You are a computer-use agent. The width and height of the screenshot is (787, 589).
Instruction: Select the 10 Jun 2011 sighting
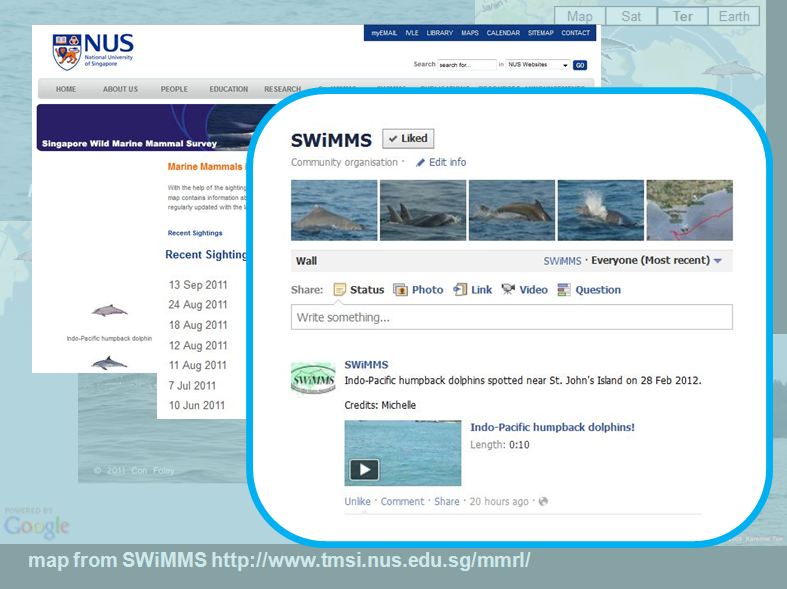pyautogui.click(x=197, y=405)
